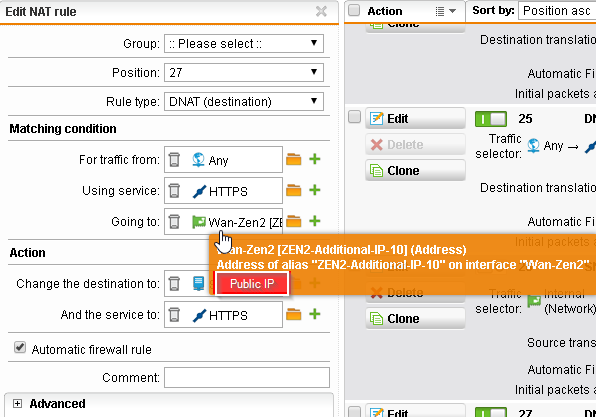Image resolution: width=596 pixels, height=417 pixels.
Task: Clear the 'Change the destination to' object
Action: coord(174,284)
